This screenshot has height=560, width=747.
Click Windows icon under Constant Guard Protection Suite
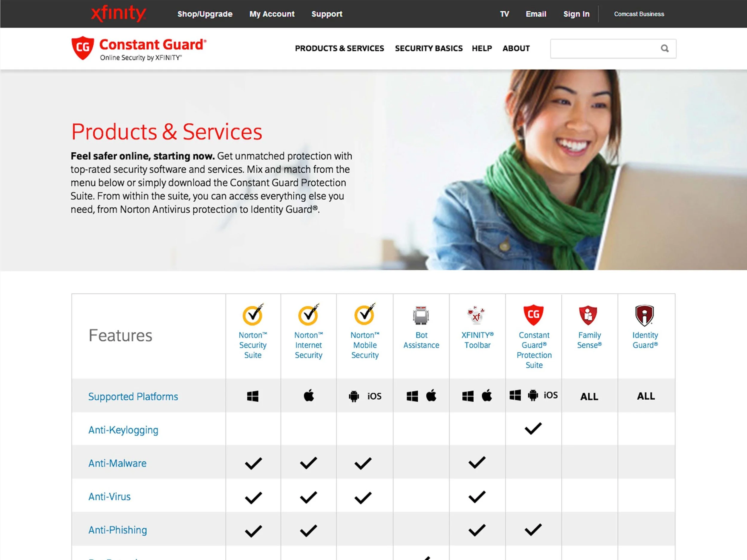(515, 395)
